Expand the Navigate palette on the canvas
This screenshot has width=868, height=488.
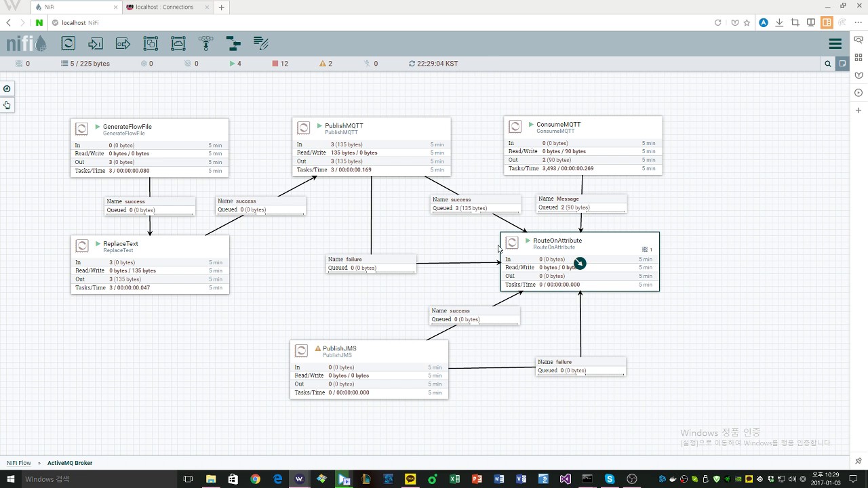pyautogui.click(x=7, y=89)
